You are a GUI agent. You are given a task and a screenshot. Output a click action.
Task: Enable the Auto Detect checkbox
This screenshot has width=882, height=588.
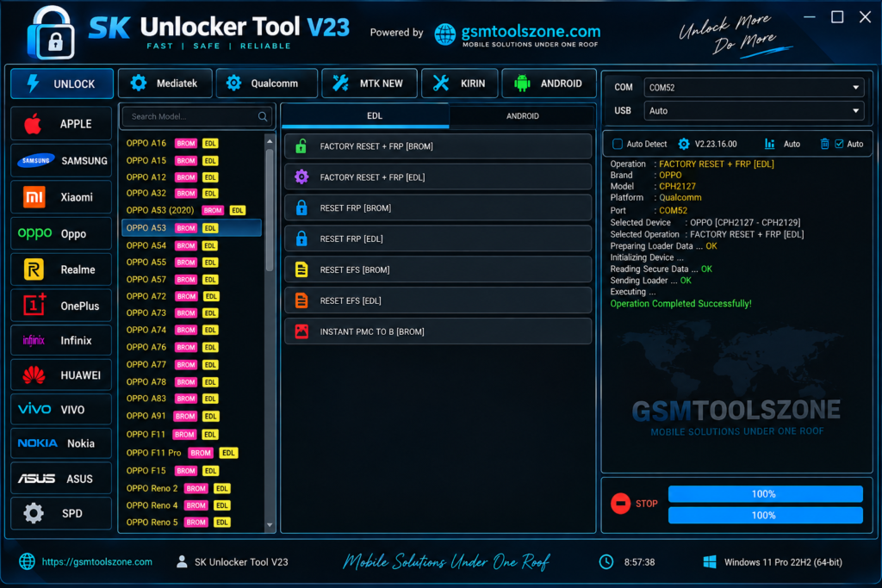point(617,144)
